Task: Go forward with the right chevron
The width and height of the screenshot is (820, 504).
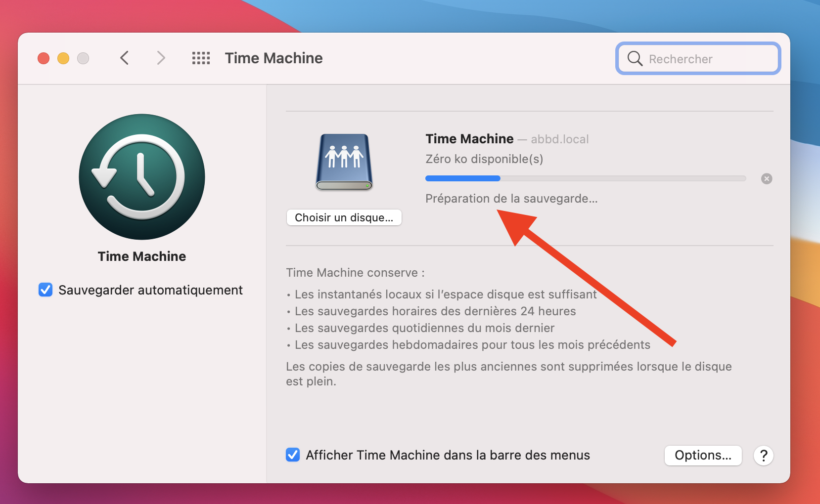Action: click(x=161, y=58)
